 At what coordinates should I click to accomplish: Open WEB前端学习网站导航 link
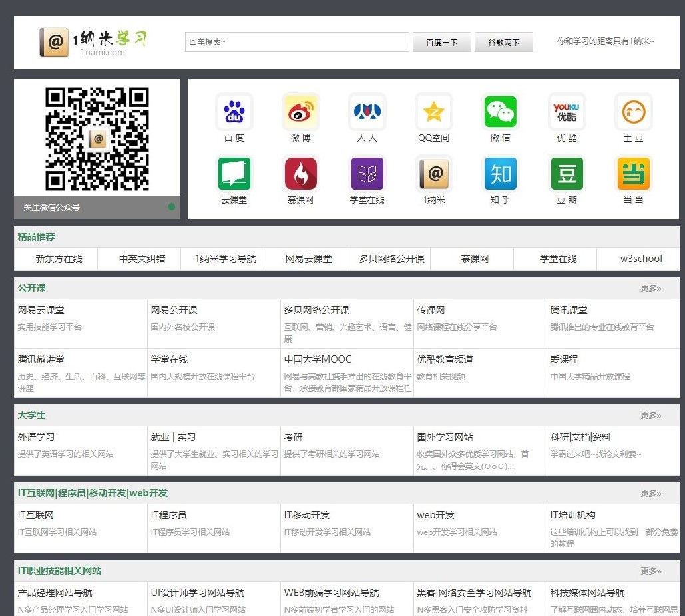332,593
